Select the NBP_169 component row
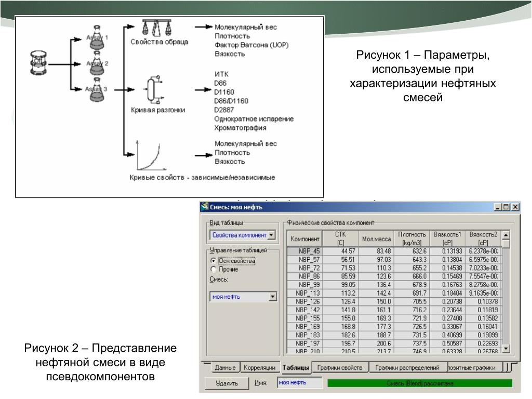 [x=394, y=326]
